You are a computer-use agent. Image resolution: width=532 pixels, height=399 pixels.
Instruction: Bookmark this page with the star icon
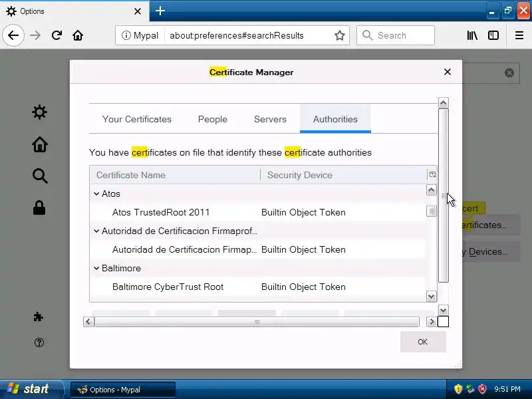tap(340, 35)
